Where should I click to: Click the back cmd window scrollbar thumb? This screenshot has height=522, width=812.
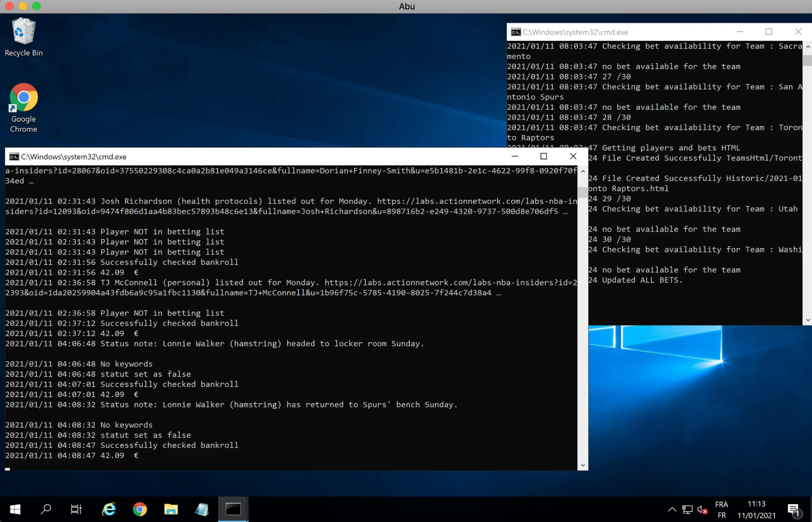coord(808,60)
